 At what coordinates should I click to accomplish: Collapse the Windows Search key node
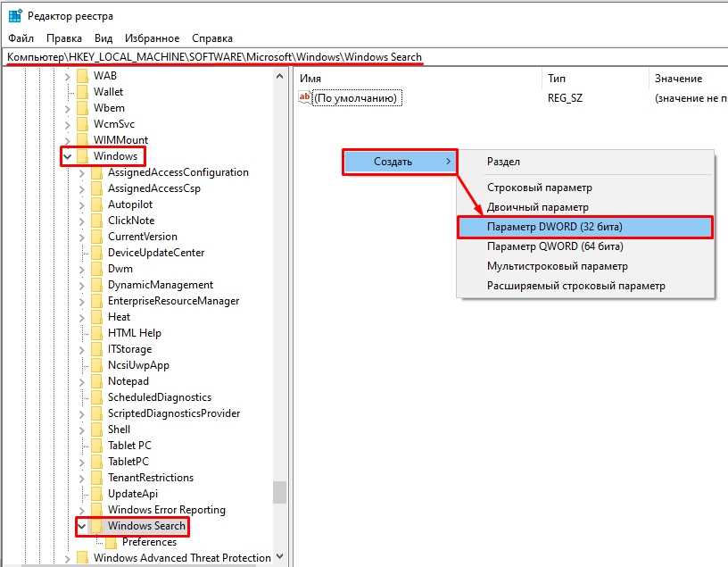pos(82,527)
